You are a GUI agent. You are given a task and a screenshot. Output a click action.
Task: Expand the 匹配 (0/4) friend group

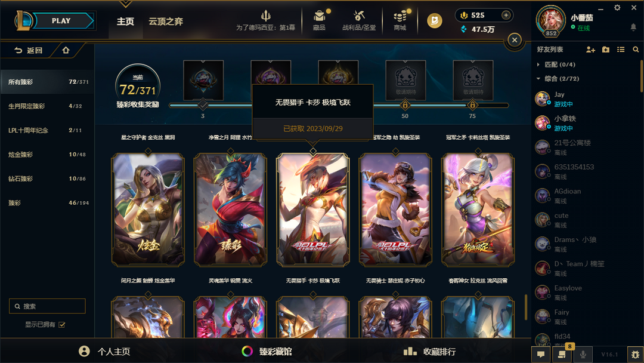pos(538,64)
